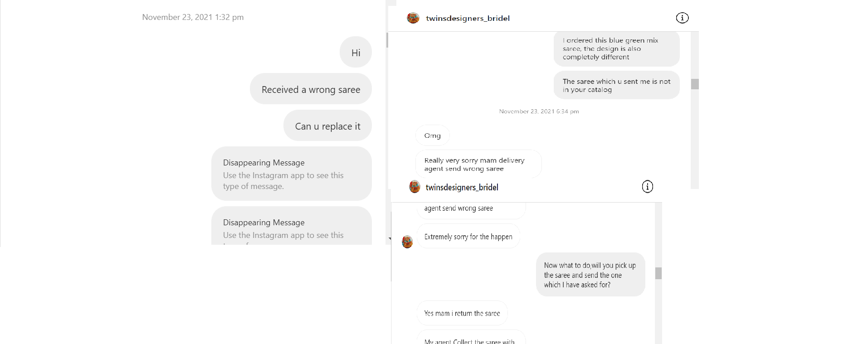The height and width of the screenshot is (344, 868).
Task: Open twinsdesigners_bridel username in the upper header
Action: 468,18
